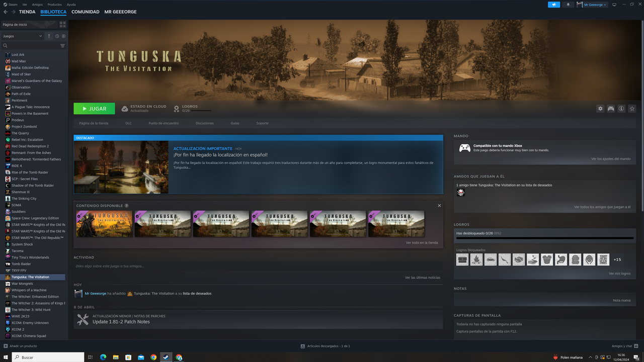Switch to Big Picture mode monitor icon
Screen dimensions: 644x362
614,5
